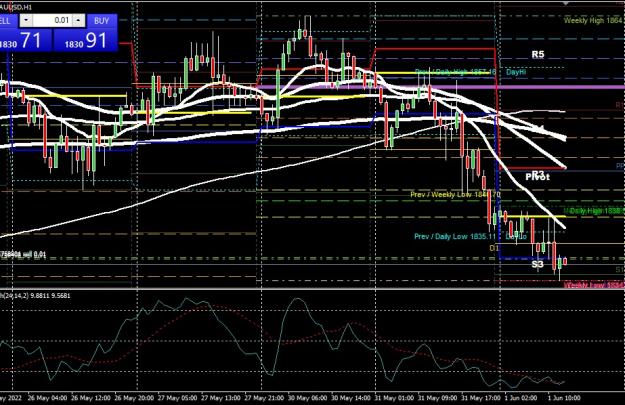Increase trade volume with the up arrow
The height and width of the screenshot is (405, 625).
pyautogui.click(x=79, y=20)
